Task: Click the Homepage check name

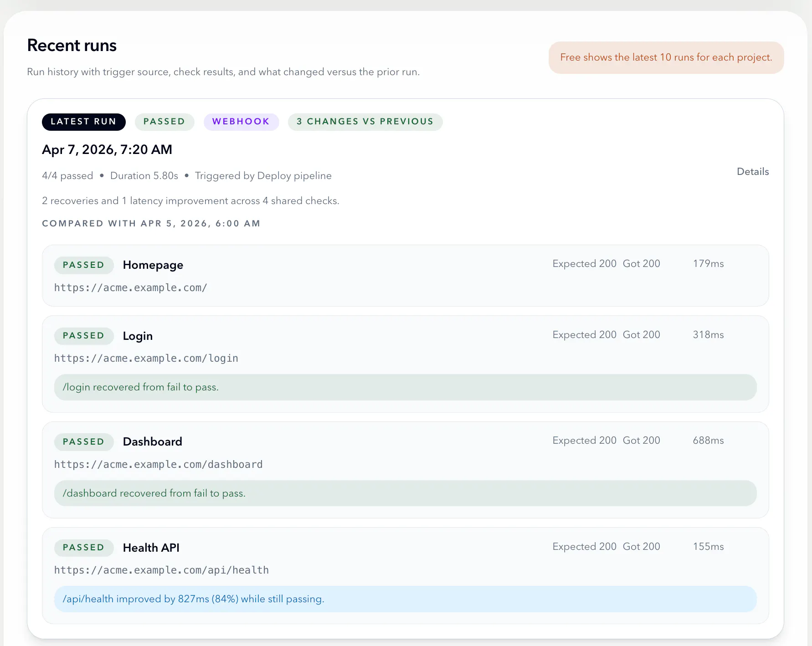Action: coord(153,265)
